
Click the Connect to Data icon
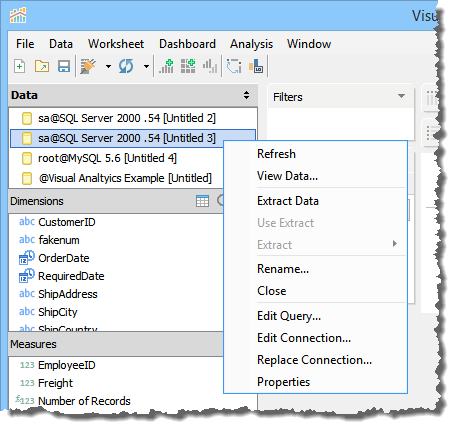point(88,66)
